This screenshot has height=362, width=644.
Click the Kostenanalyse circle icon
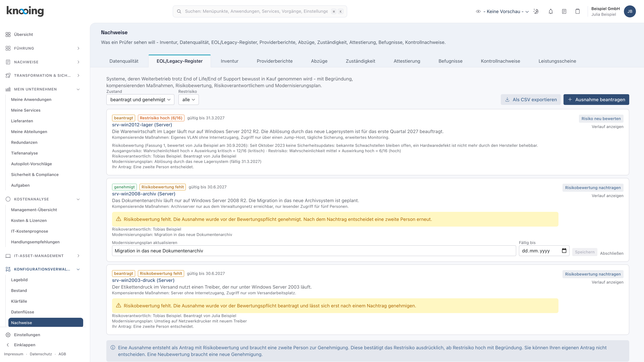click(8, 199)
